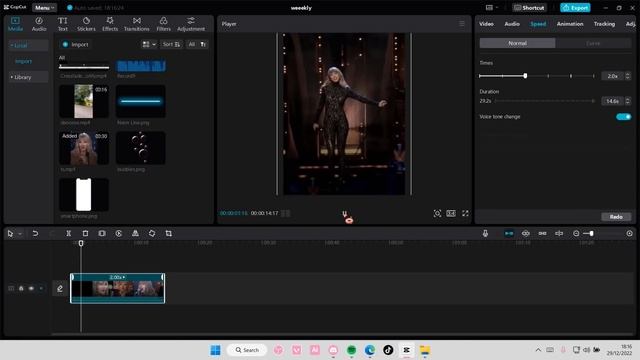This screenshot has height=360, width=640.
Task: Toggle track visibility with eye icon
Action: tap(31, 289)
